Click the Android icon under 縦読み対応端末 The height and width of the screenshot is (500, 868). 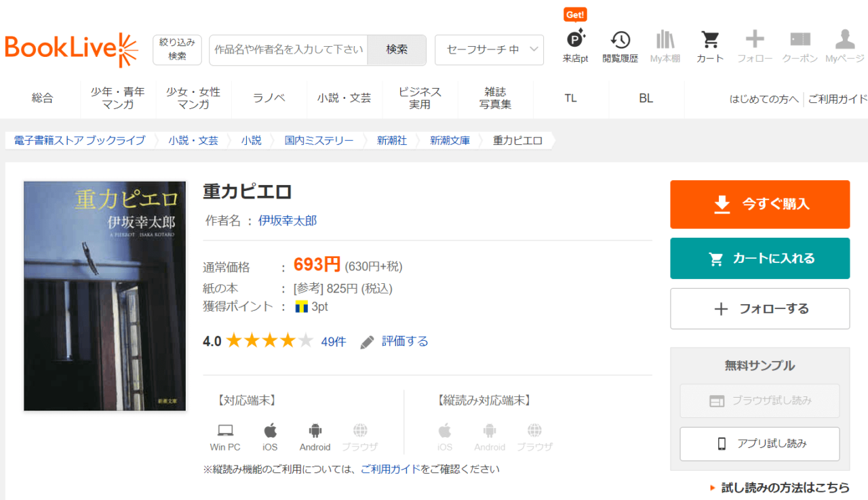point(490,430)
